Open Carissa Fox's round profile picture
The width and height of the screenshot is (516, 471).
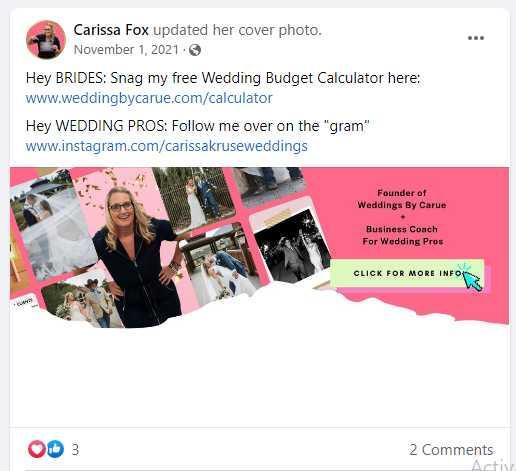pos(46,39)
